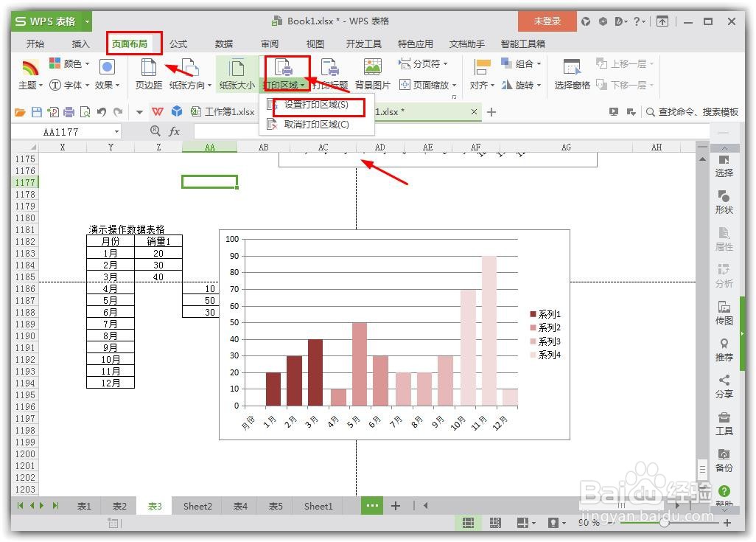Click the Page Margins (页边距) icon
This screenshot has width=756, height=542.
(x=148, y=68)
